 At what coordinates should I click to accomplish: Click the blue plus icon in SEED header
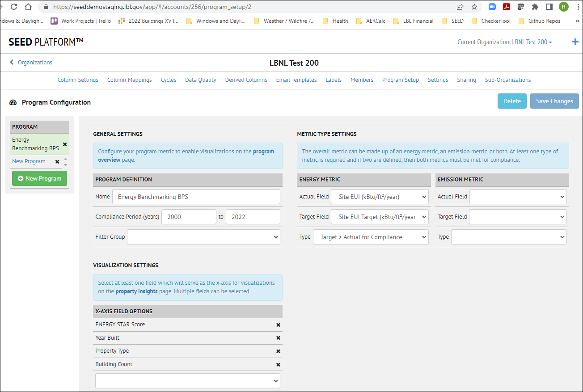click(575, 42)
